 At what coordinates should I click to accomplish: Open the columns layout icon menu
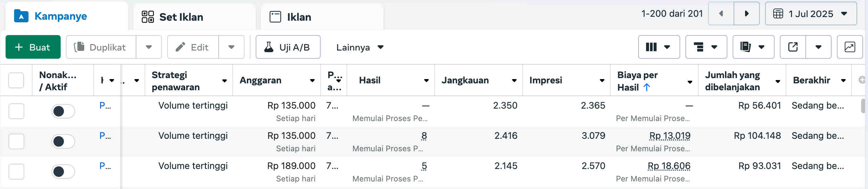point(659,47)
